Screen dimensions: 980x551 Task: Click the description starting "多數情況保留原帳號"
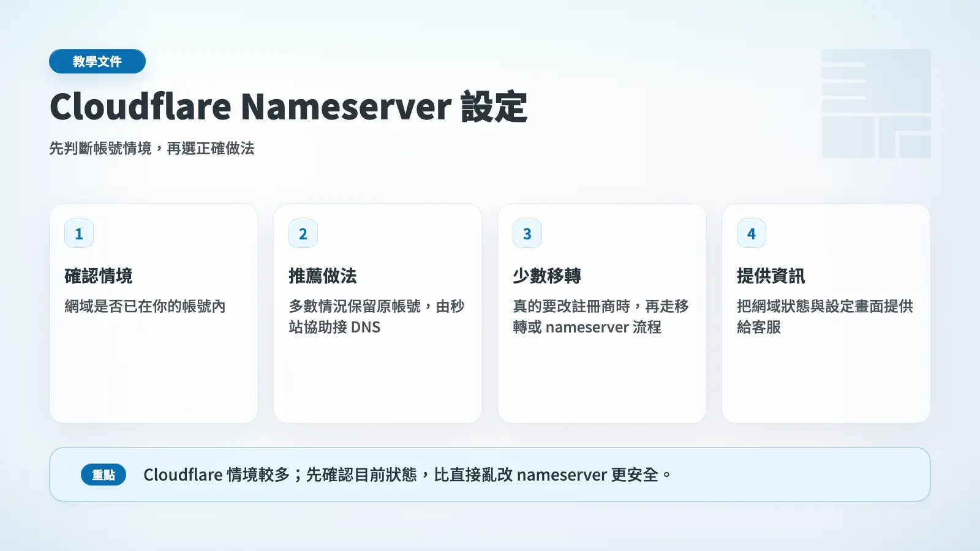click(377, 317)
